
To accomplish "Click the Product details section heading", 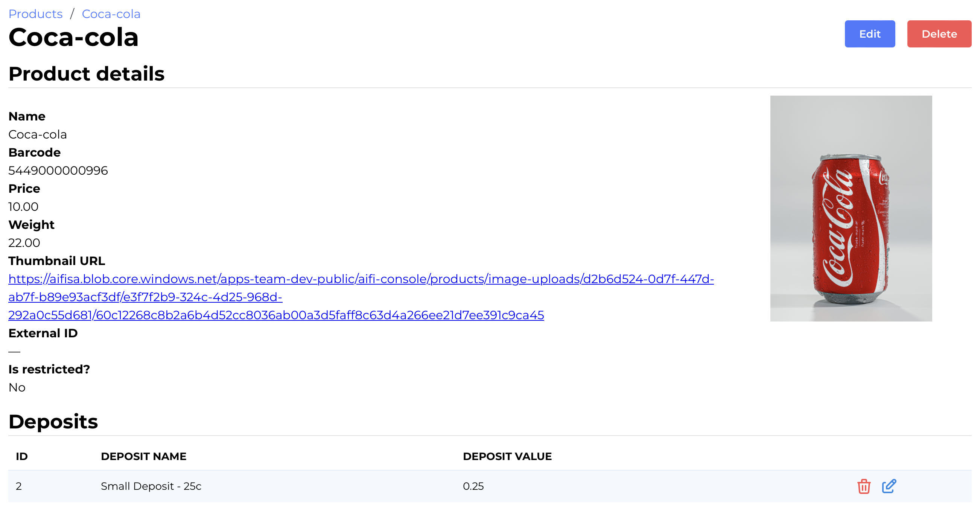I will pyautogui.click(x=86, y=73).
